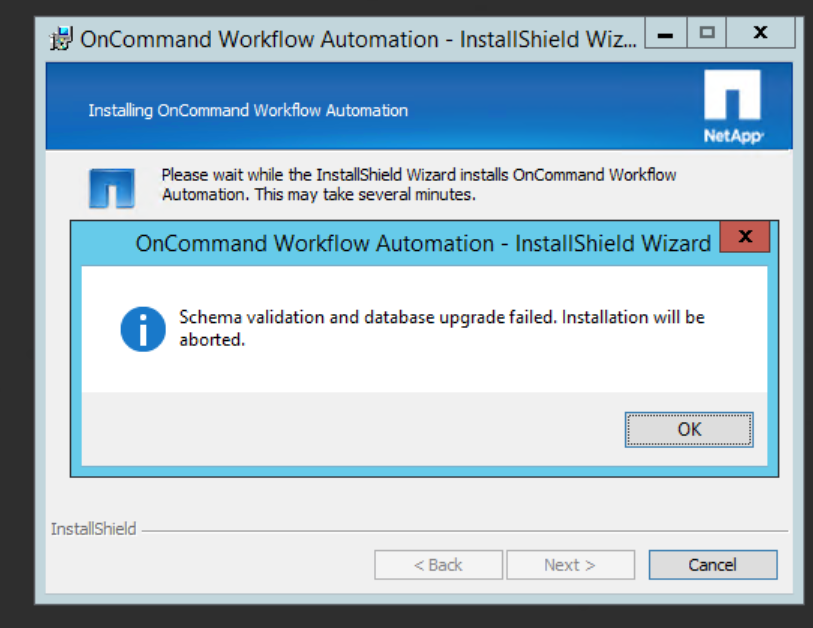Click the small NetApp icon beside "Please wait"
Screen dimensions: 813x628
click(111, 187)
